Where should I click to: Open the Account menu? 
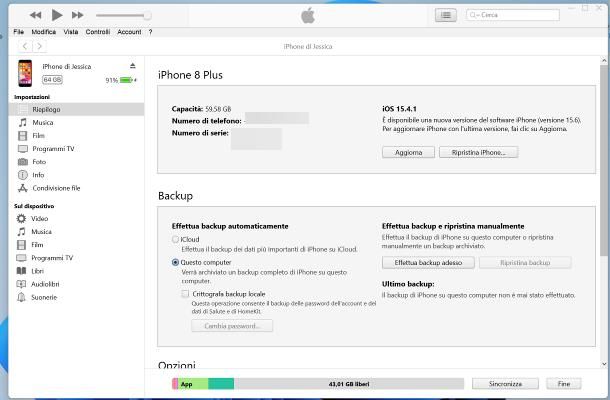point(129,32)
